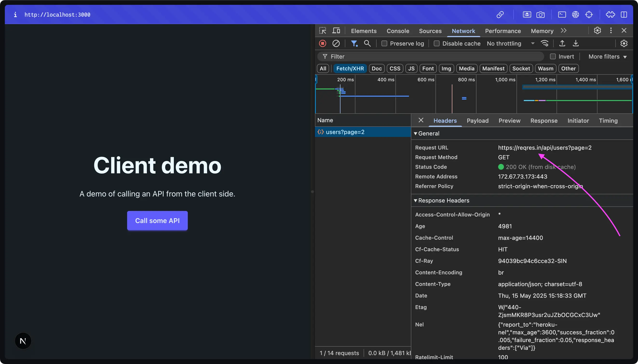Image resolution: width=638 pixels, height=364 pixels.
Task: Switch to the Elements tab
Action: pyautogui.click(x=364, y=31)
